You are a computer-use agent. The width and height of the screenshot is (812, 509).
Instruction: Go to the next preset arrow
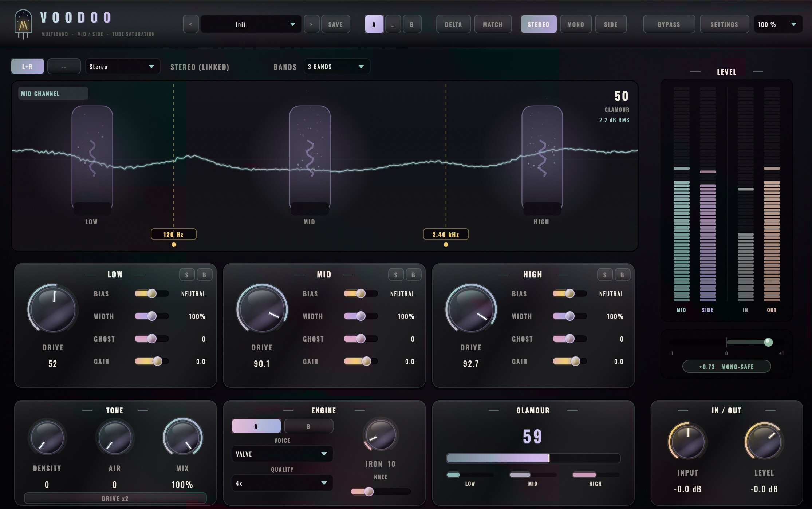(311, 24)
